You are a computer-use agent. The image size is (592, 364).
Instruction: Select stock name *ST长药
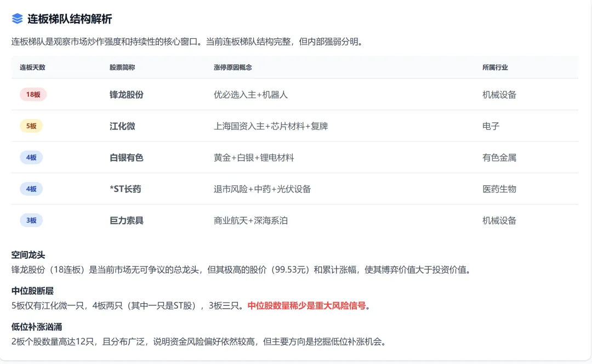pyautogui.click(x=126, y=189)
